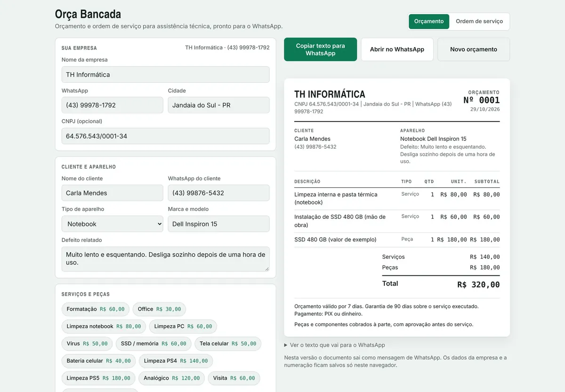Click the date 29/10/2026 in preview
The width and height of the screenshot is (565, 392).
pos(485,109)
